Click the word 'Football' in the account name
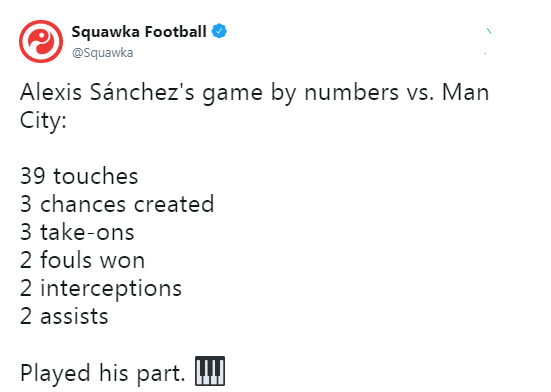Screen dimensions: 551x392 click(175, 31)
